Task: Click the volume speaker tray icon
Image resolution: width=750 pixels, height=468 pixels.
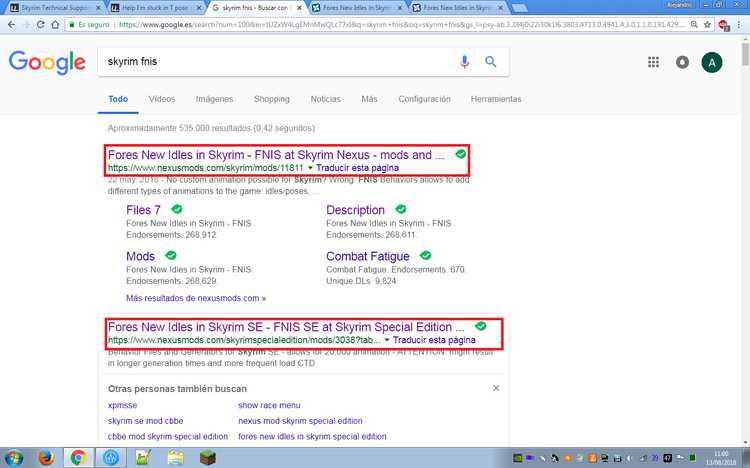Action: coord(630,458)
